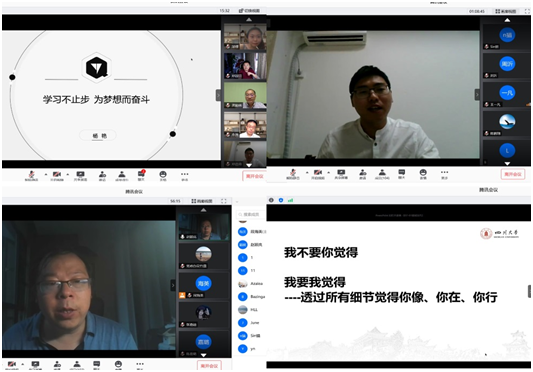Expand the arrow next to top-right camera button
The width and height of the screenshot is (533, 372).
(x=329, y=172)
